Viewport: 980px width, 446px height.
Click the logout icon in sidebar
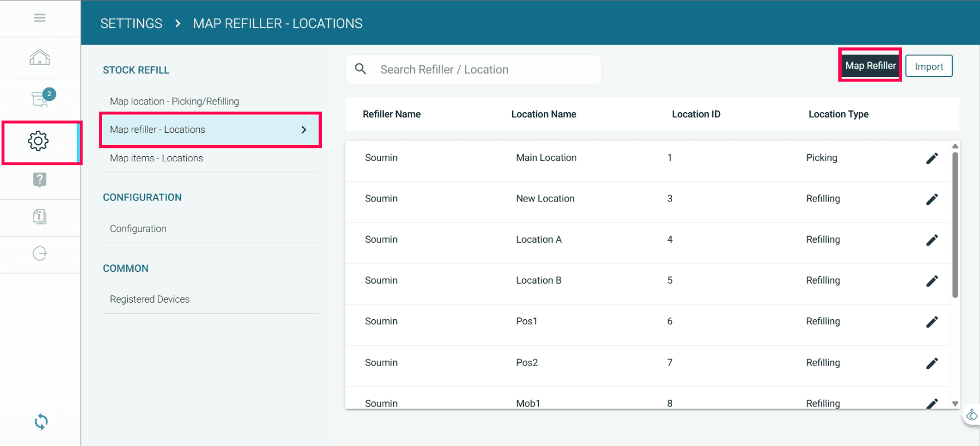pos(40,254)
